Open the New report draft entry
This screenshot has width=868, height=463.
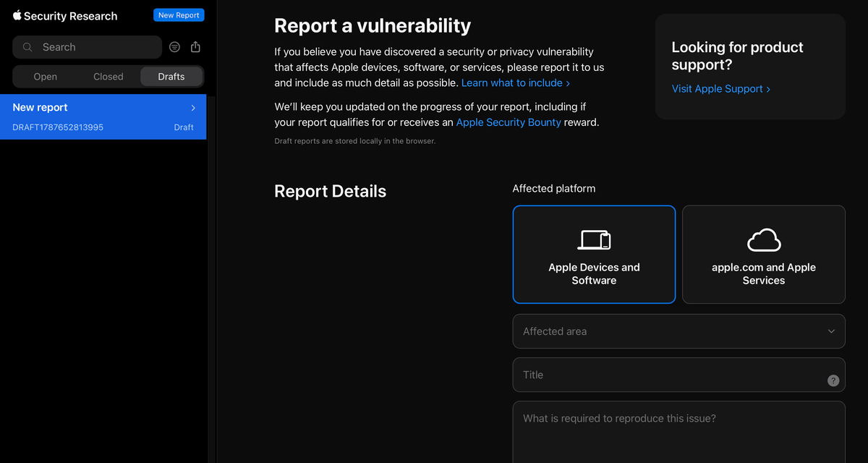coord(103,116)
